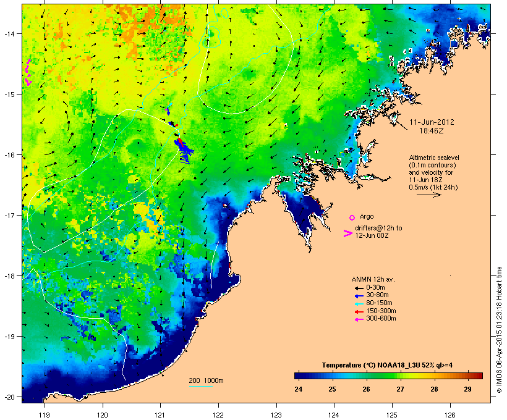The width and height of the screenshot is (507, 420).
Task: Click the 150-300m depth label
Action: [x=381, y=311]
